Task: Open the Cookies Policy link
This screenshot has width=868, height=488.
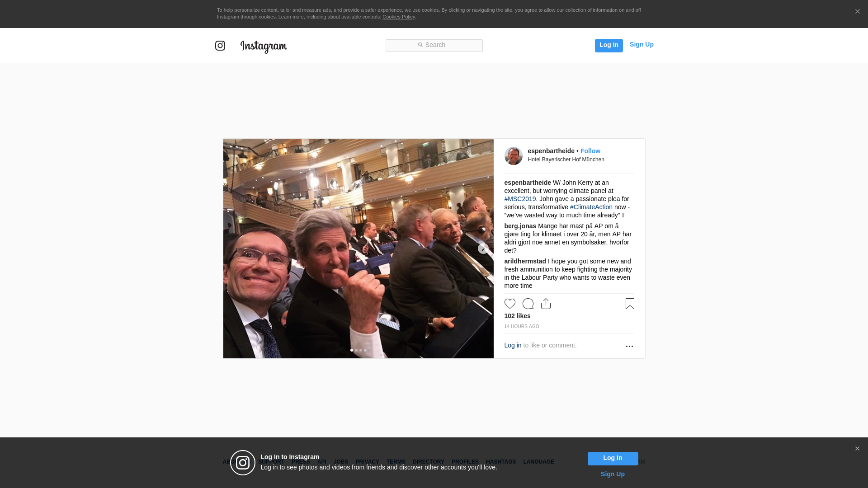Action: (399, 17)
